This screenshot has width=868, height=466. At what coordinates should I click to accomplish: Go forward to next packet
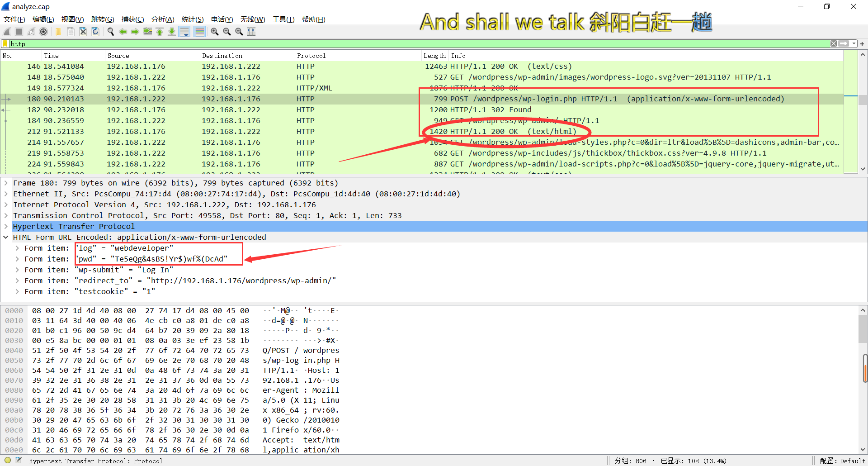click(135, 32)
